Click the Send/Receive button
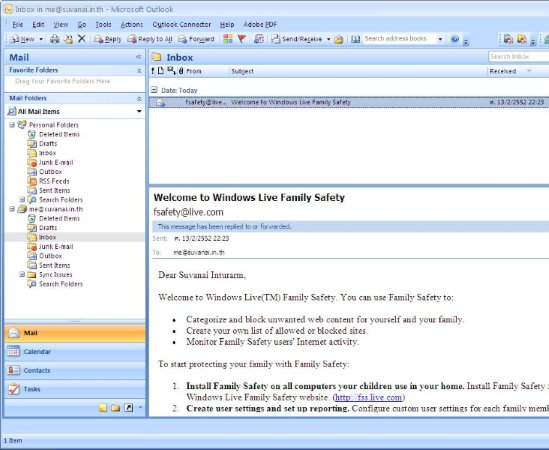The image size is (549, 450). (x=297, y=39)
